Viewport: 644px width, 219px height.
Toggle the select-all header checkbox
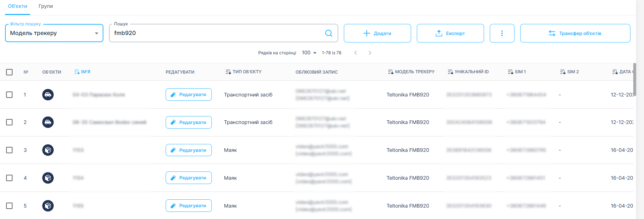9,72
